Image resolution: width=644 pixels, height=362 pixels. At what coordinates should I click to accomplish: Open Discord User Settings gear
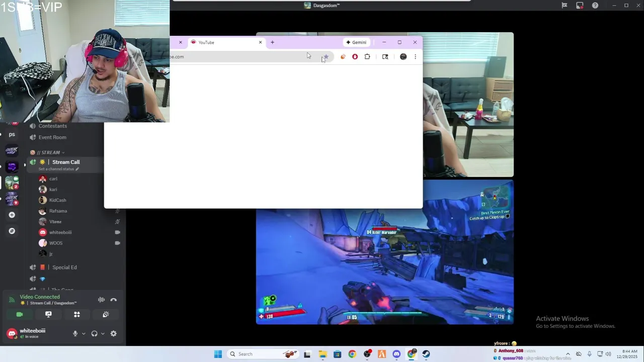pyautogui.click(x=114, y=334)
